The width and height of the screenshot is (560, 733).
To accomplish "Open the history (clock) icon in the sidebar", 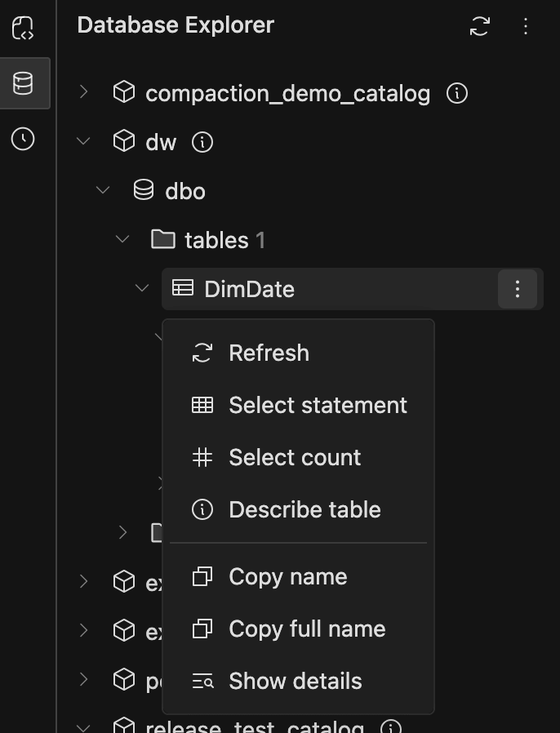I will tap(24, 139).
